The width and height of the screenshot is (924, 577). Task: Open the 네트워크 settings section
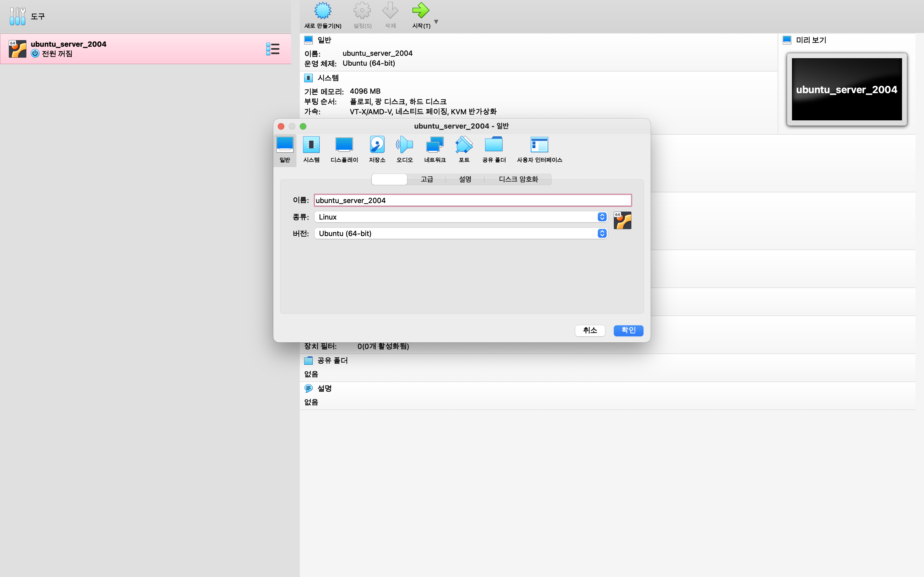pos(435,149)
